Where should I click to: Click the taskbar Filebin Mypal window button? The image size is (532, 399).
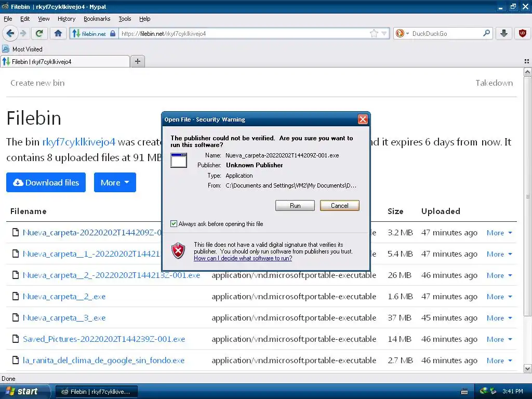(97, 392)
